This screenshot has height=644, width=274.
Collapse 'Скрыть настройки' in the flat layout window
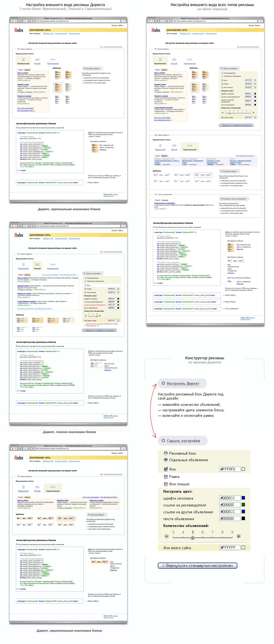tap(93, 273)
